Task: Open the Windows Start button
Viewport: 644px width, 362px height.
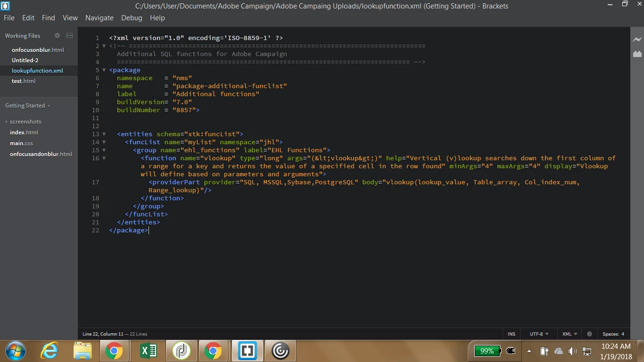Action: coord(16,351)
